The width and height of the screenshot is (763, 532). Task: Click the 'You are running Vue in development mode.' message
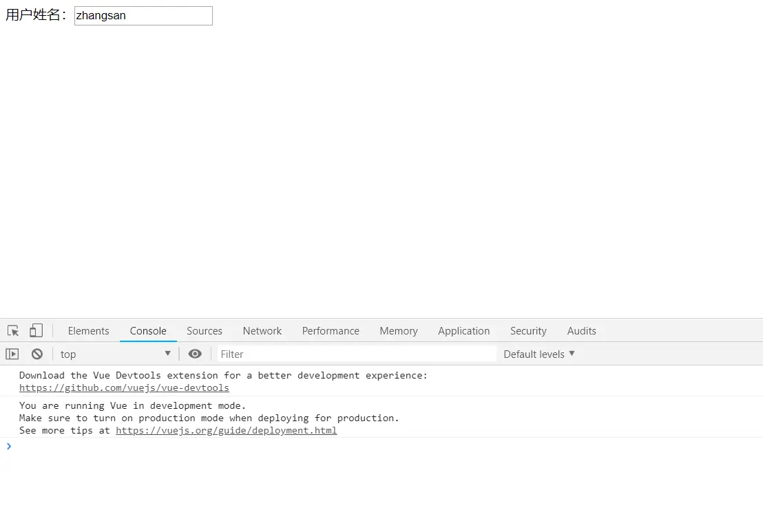point(132,405)
